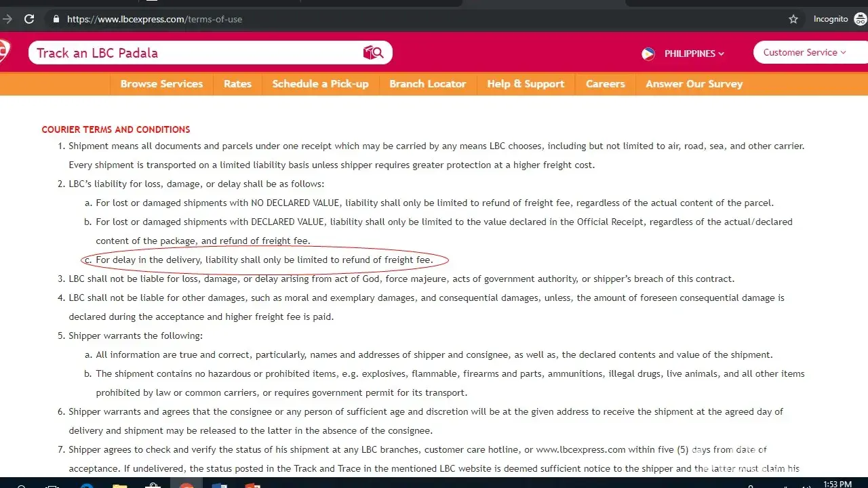
Task: Click the clause on 'moral and exemplary damages'
Action: pos(427,307)
